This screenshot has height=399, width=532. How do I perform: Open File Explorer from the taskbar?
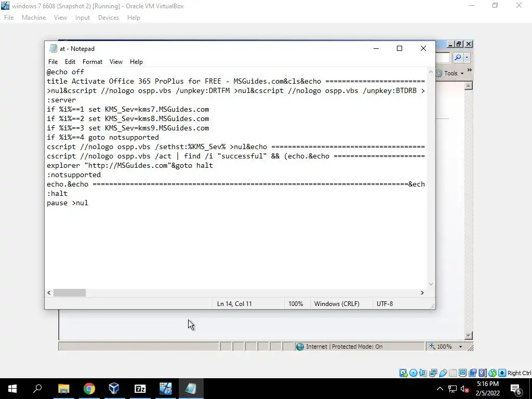[63, 389]
